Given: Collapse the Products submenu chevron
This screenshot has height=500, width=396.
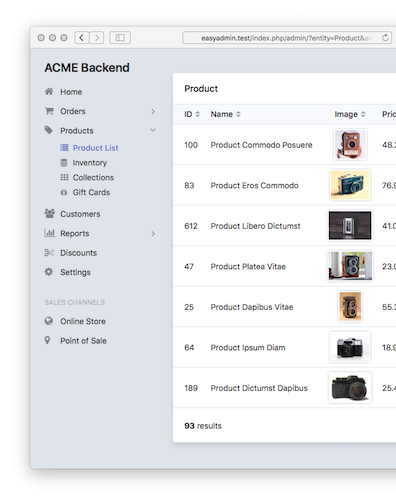Looking at the screenshot, I should click(x=153, y=130).
